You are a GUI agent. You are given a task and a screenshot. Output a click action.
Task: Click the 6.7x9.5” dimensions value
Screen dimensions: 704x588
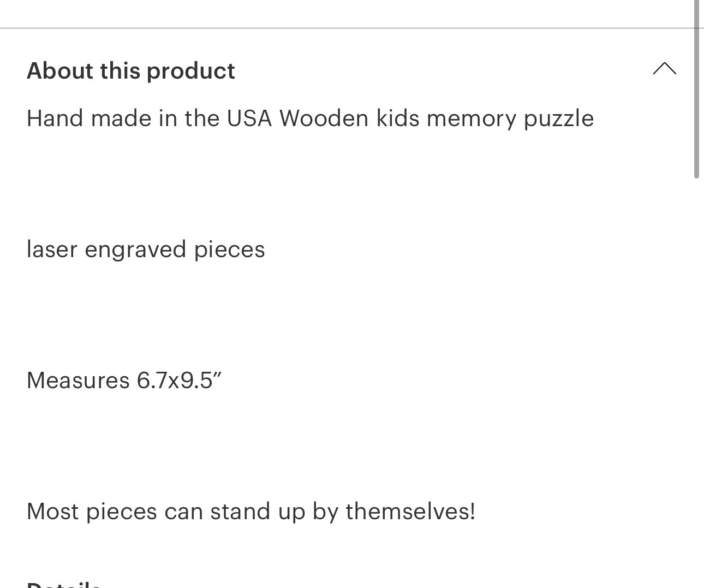click(x=179, y=381)
